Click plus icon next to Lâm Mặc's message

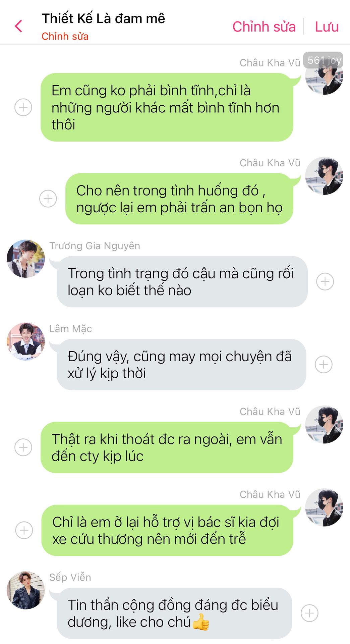pyautogui.click(x=324, y=364)
